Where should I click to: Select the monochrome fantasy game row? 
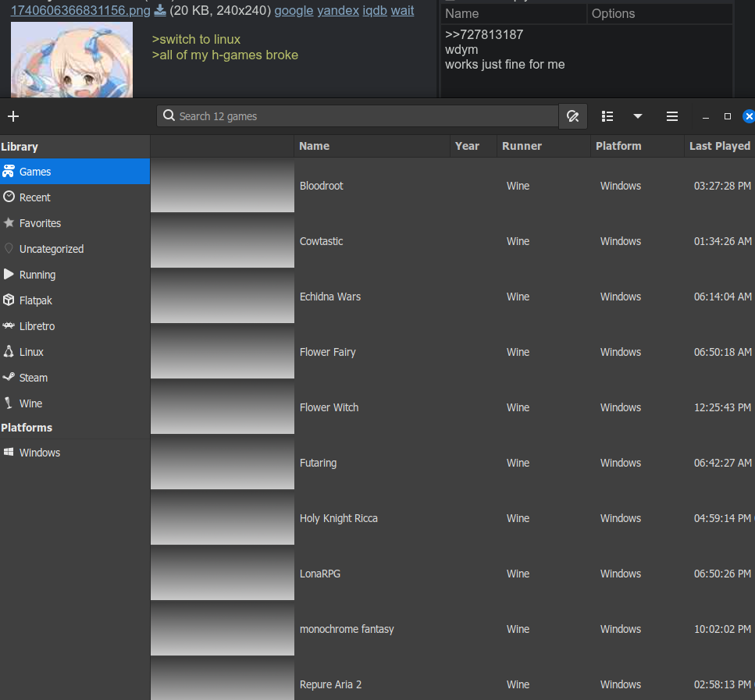(x=453, y=628)
